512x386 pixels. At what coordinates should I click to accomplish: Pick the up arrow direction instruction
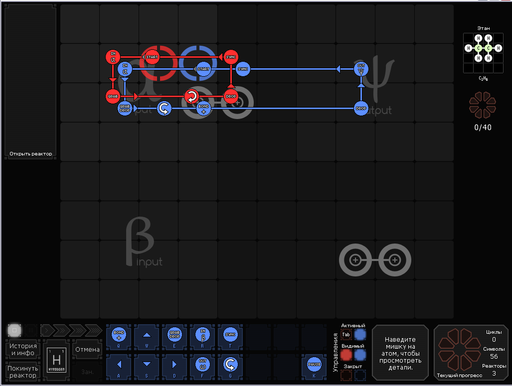146,336
